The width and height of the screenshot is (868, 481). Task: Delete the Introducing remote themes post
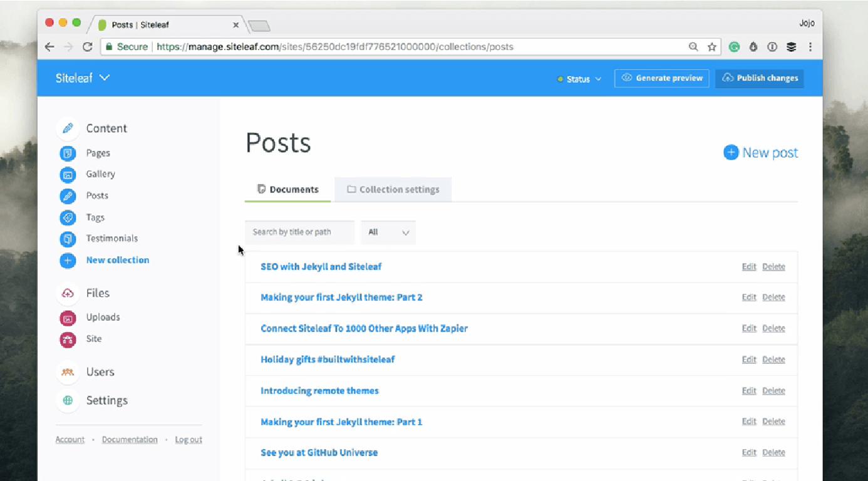click(x=773, y=391)
